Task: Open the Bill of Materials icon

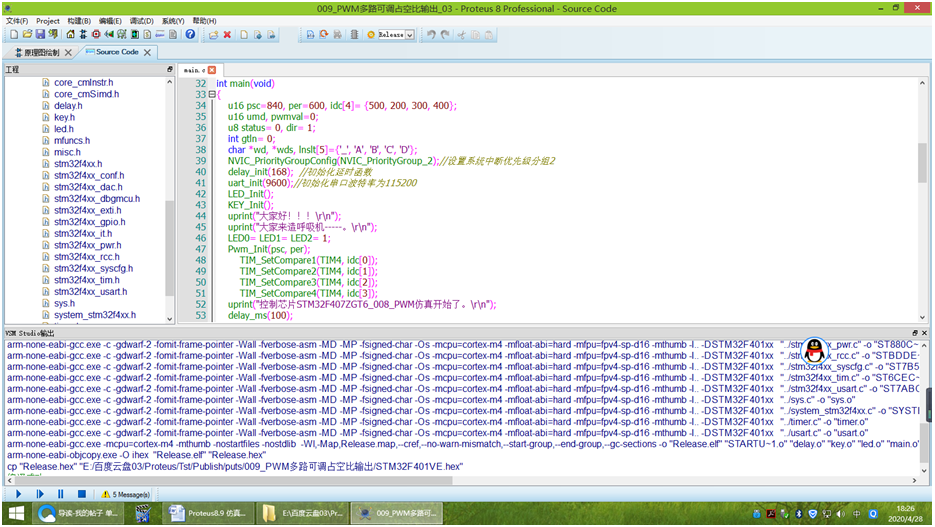Action: pos(147,35)
